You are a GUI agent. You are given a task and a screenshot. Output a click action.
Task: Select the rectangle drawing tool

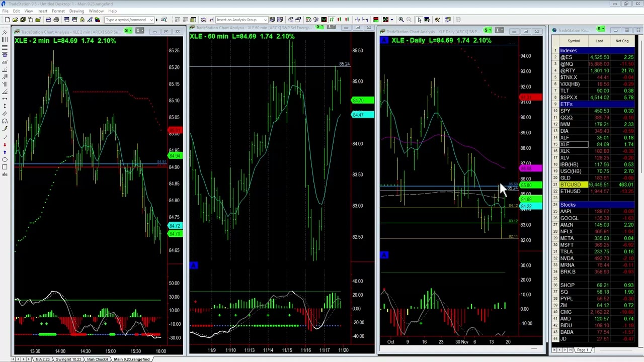[5, 167]
